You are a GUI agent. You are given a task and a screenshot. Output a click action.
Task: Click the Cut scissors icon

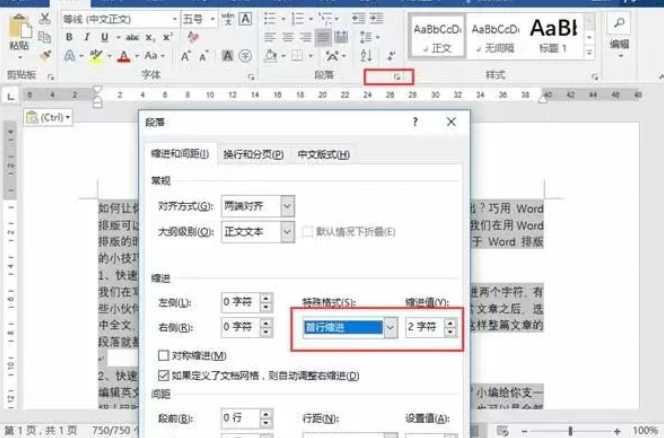point(44,19)
